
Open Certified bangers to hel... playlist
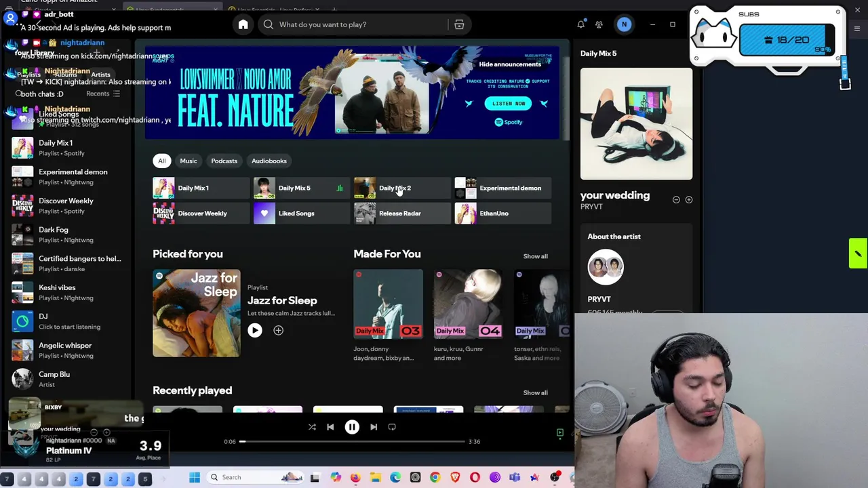pyautogui.click(x=68, y=264)
